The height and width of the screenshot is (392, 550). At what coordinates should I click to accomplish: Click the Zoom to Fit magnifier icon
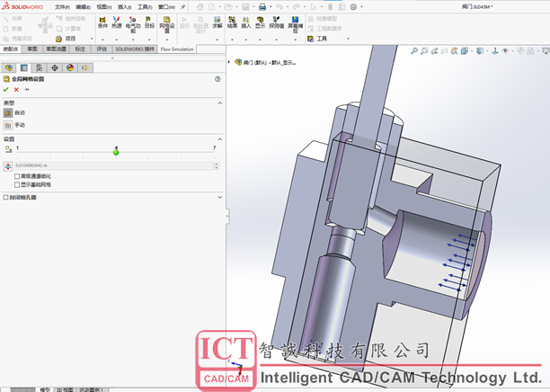tap(414, 51)
